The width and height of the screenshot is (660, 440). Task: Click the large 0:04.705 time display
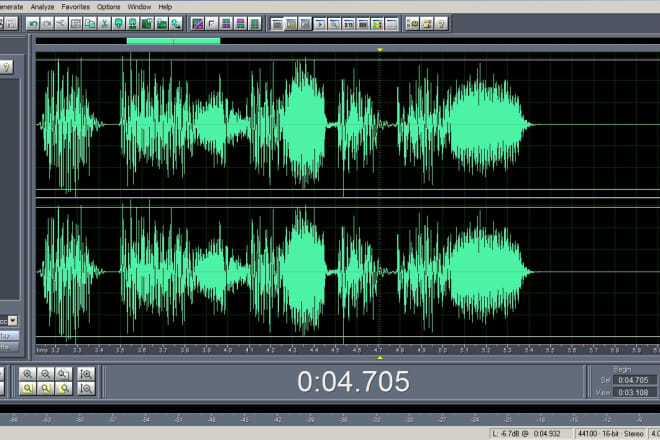[353, 381]
